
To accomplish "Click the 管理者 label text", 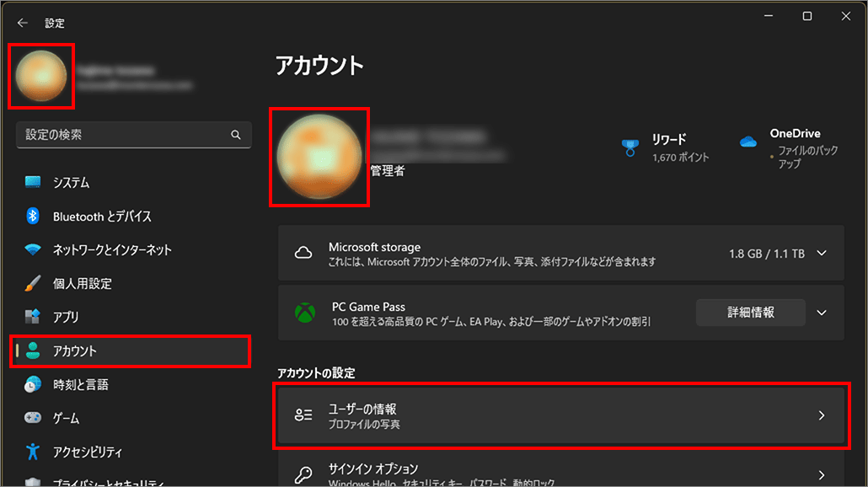I will pyautogui.click(x=387, y=171).
